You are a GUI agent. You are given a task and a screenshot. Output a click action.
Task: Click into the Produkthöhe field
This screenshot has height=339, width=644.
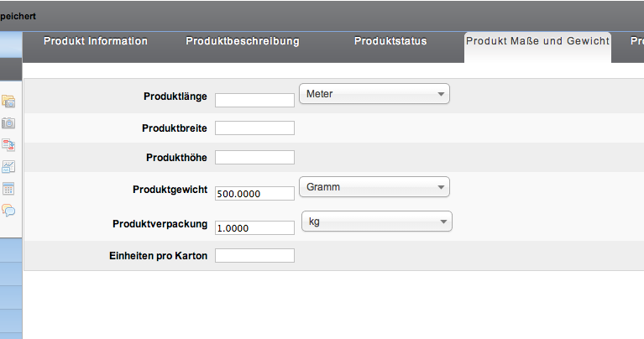point(254,157)
